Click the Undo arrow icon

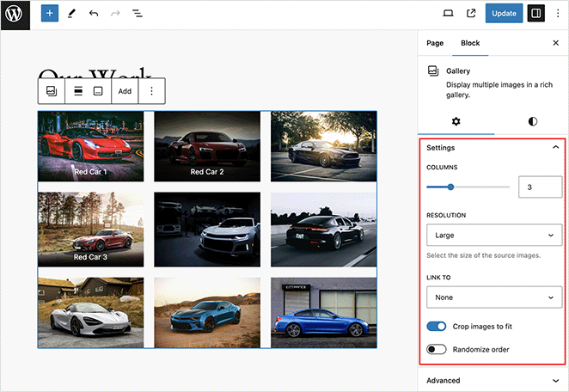94,14
